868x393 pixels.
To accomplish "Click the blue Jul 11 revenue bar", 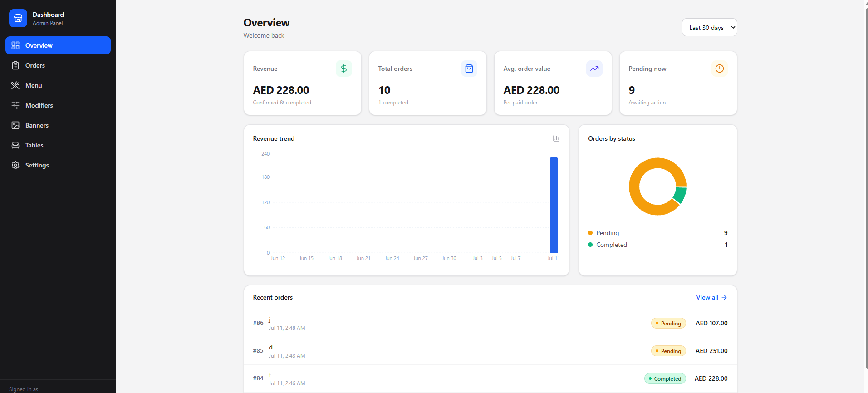I will [554, 205].
